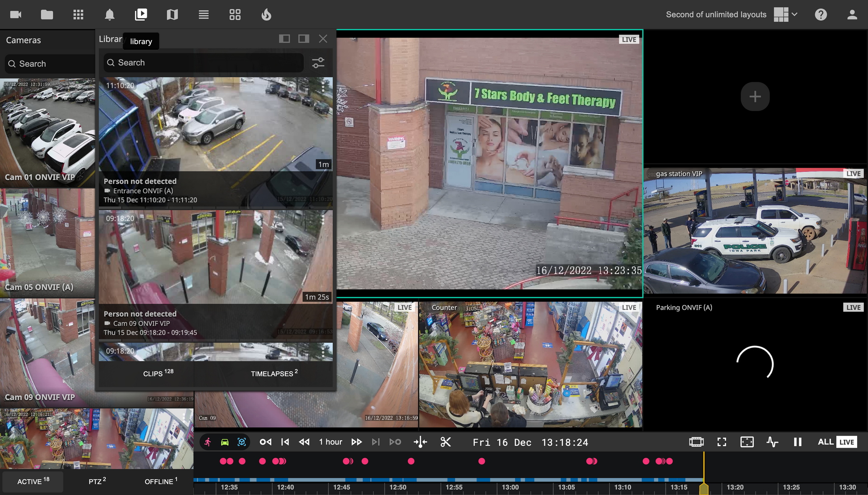The height and width of the screenshot is (495, 868).
Task: Click the LIVE button in playback bar
Action: tap(847, 442)
